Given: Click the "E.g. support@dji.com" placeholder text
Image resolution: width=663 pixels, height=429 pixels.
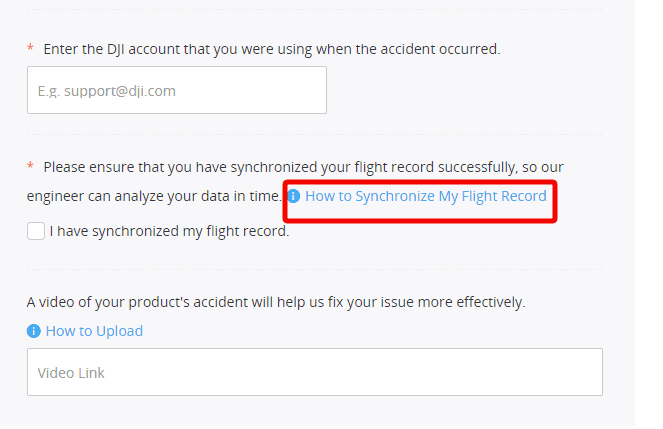Looking at the screenshot, I should [106, 91].
